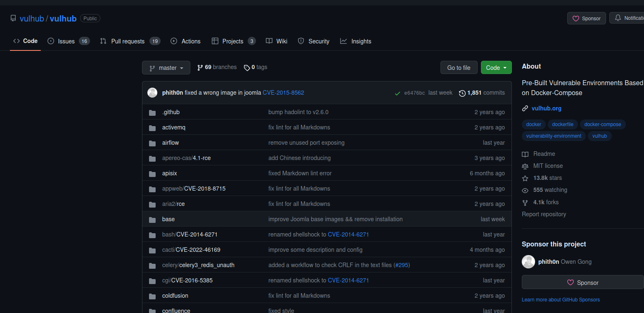Click the folder icon for cgi
644x313 pixels.
[152, 281]
